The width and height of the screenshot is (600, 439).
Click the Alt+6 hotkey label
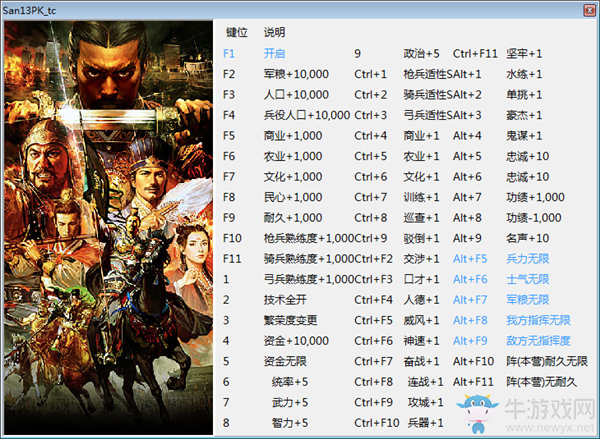pyautogui.click(x=467, y=177)
